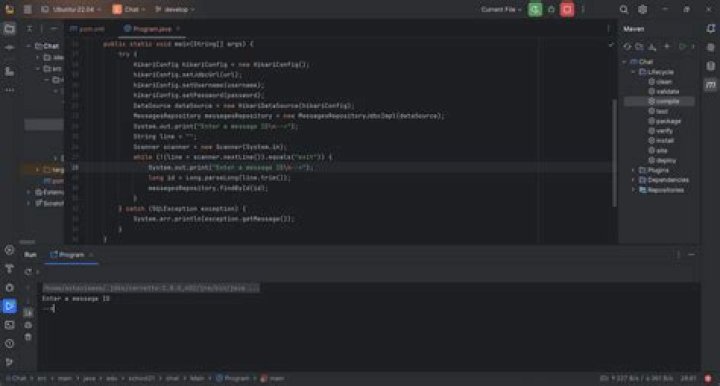Collapse the Chat root in Project tree
This screenshot has width=720, height=386.
point(29,46)
